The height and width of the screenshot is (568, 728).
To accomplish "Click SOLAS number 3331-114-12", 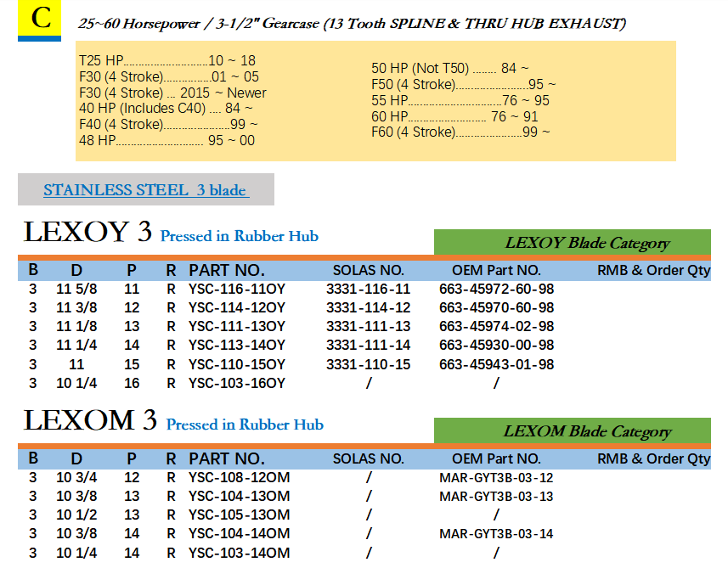I will (x=368, y=307).
